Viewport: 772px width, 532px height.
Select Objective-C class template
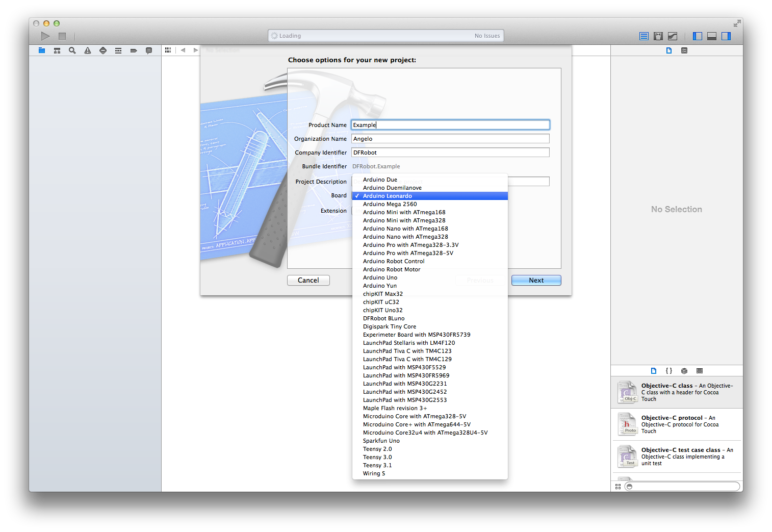pyautogui.click(x=677, y=392)
